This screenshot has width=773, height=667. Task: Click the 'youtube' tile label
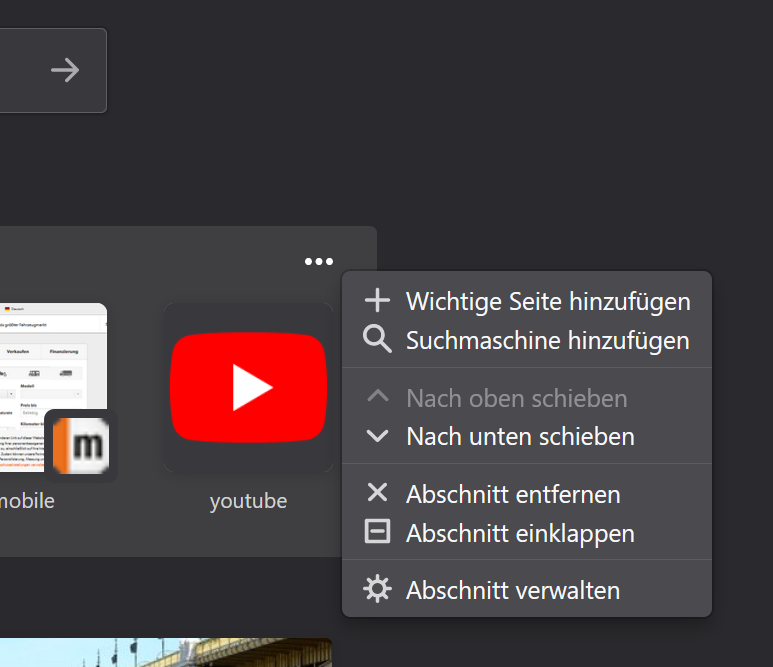248,501
